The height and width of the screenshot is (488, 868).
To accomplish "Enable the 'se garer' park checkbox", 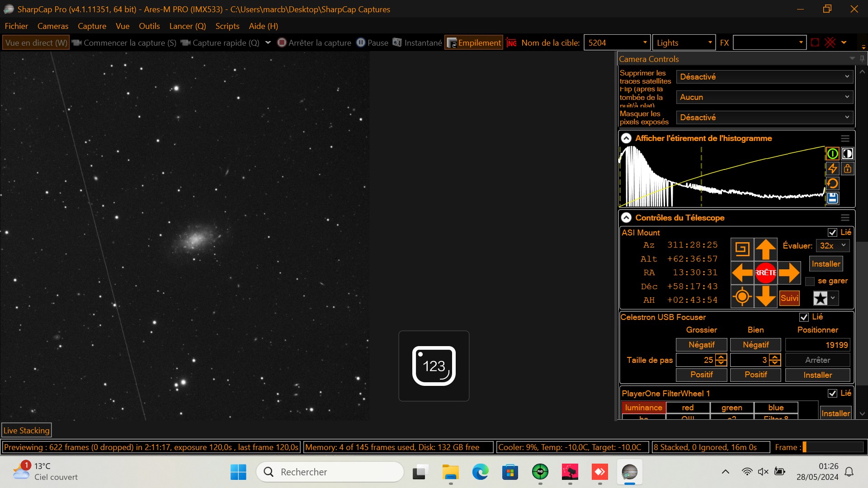I will [x=810, y=281].
